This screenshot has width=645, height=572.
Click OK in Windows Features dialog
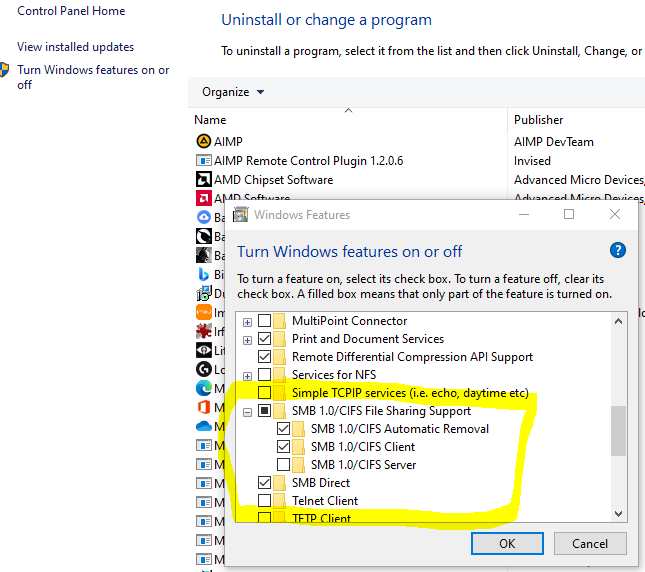pos(507,544)
